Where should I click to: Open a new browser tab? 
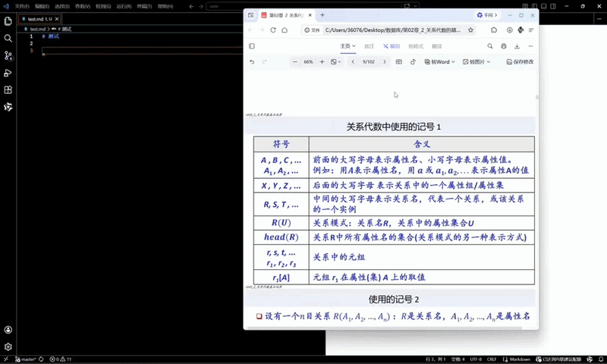pos(322,15)
